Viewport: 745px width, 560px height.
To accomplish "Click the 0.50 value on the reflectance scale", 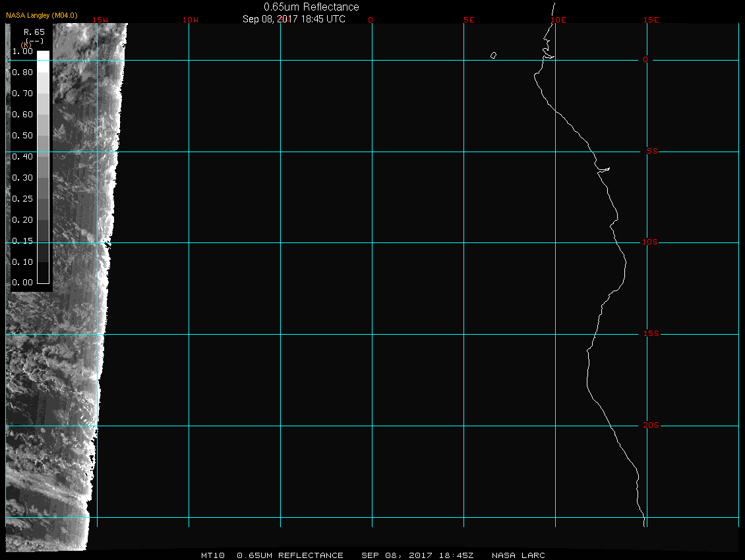I will click(x=22, y=136).
